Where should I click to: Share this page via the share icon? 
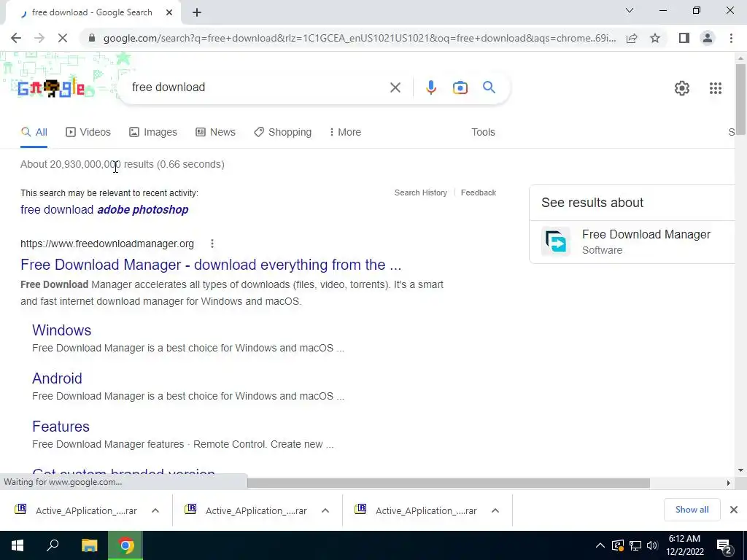(x=632, y=38)
